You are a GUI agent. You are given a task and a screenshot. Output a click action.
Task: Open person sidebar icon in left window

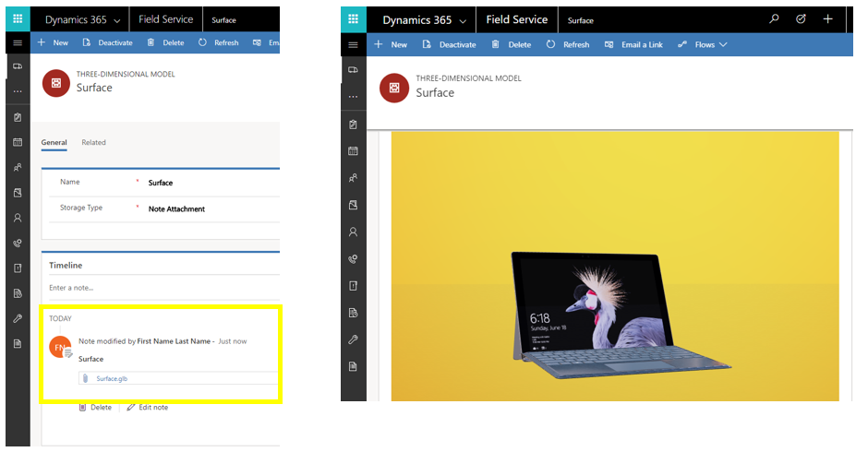18,218
